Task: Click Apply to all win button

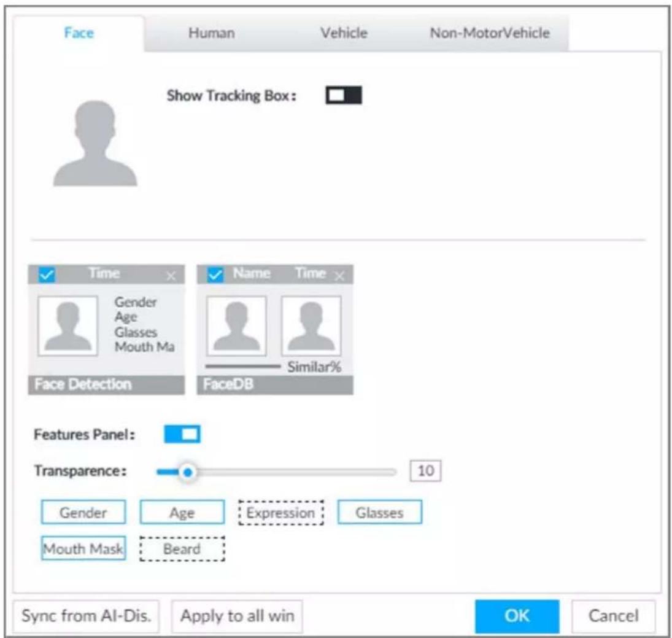Action: pos(237,616)
